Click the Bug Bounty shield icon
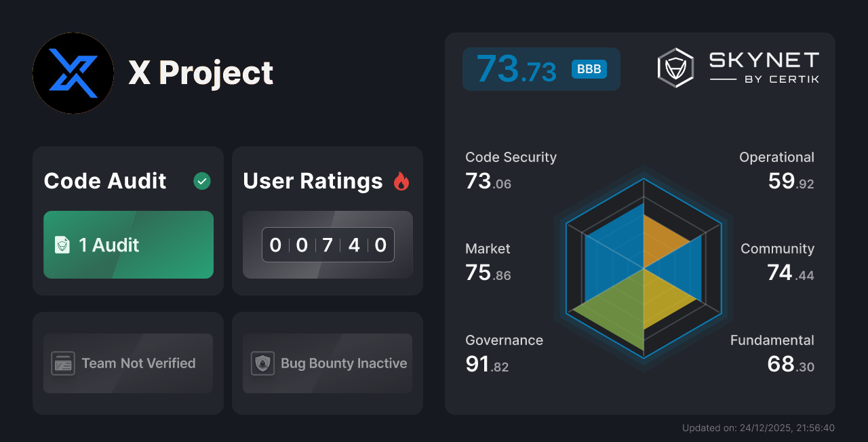 pyautogui.click(x=264, y=363)
